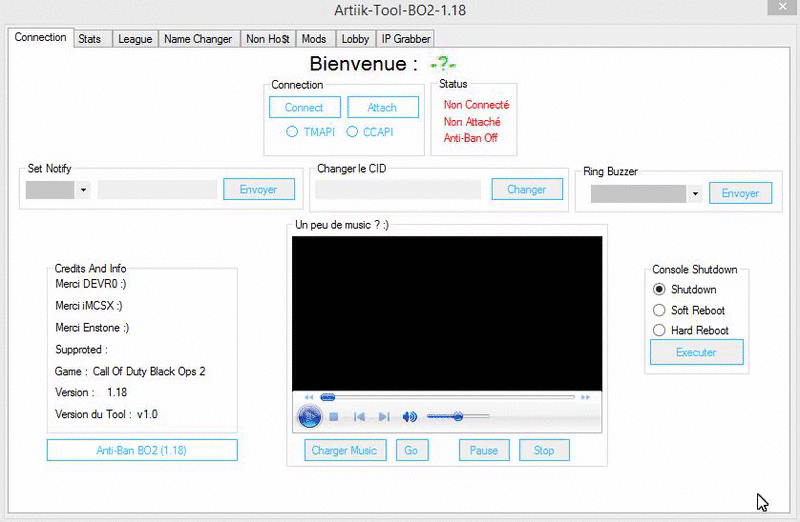The width and height of the screenshot is (800, 522).
Task: Click the 'Call Of Duty Black Ops 2' text
Action: pos(149,371)
